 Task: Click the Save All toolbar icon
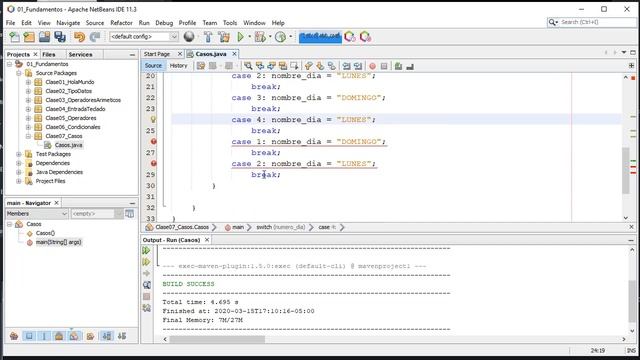[x=60, y=37]
